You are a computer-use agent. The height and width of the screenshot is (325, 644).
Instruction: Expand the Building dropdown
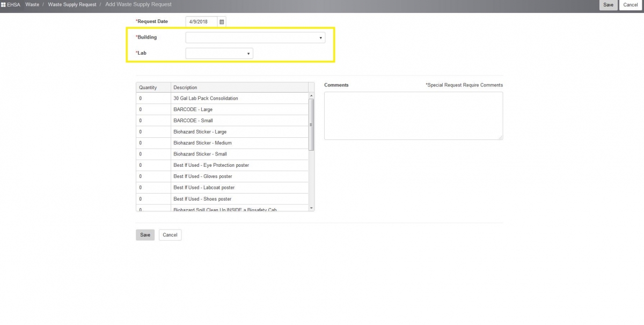coord(255,38)
